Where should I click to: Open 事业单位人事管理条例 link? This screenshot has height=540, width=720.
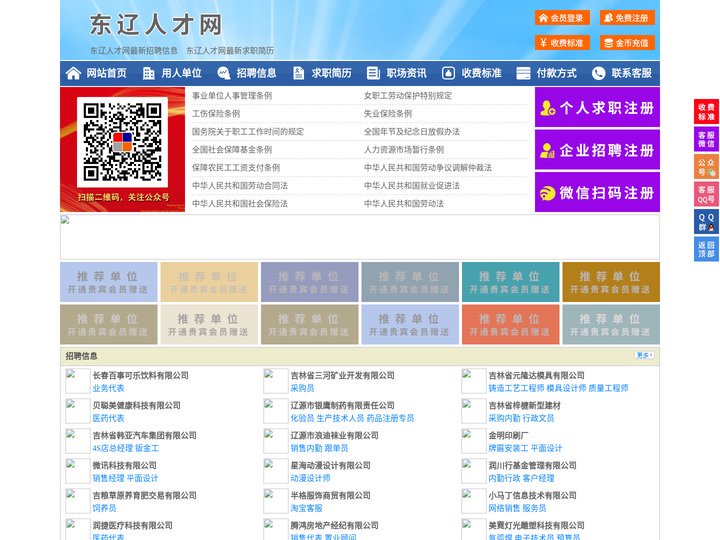[232, 96]
